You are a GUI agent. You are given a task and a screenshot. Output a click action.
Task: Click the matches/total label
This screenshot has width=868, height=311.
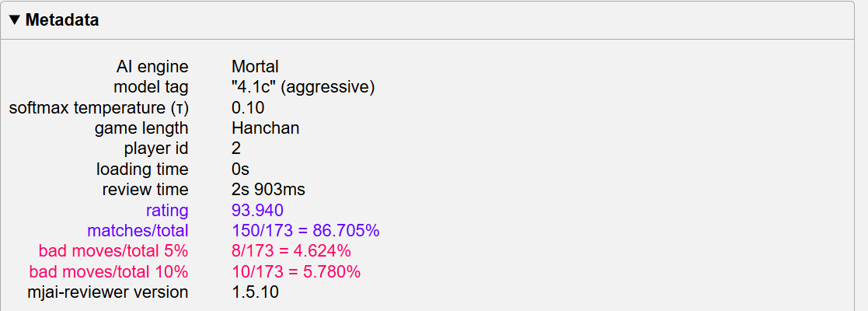click(x=138, y=231)
